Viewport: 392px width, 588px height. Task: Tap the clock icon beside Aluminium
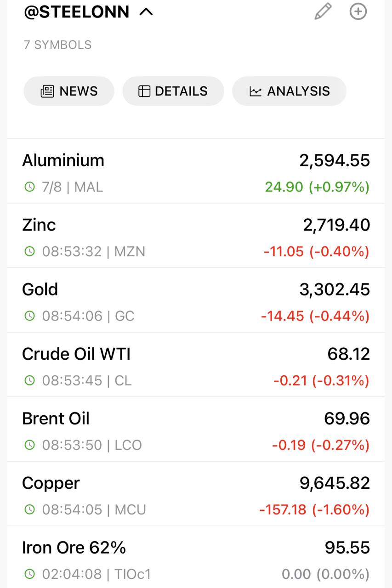tap(29, 187)
